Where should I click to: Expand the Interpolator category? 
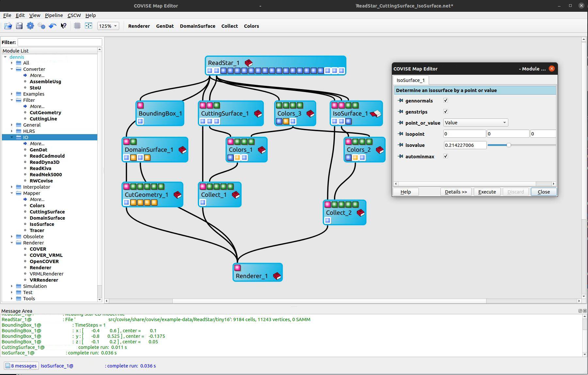12,187
